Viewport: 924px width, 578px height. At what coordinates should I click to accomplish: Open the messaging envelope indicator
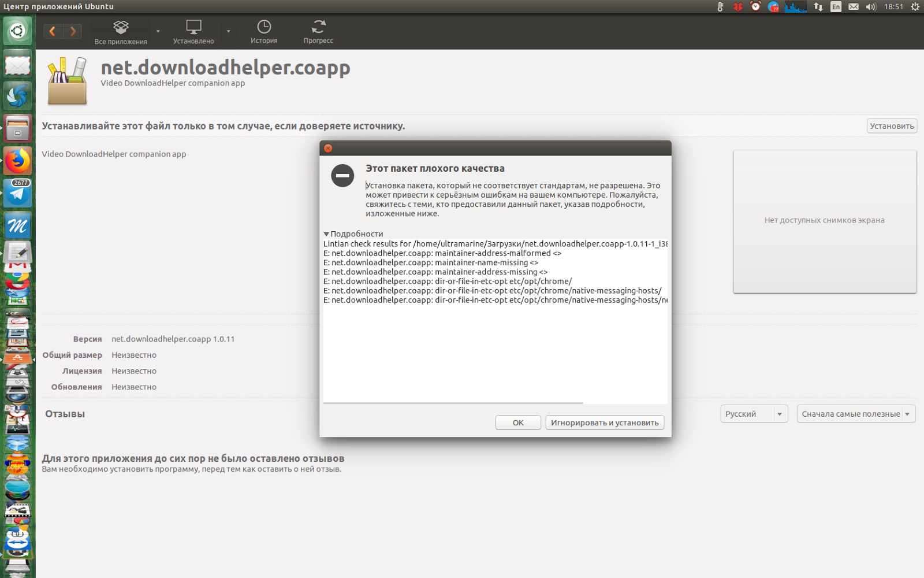pyautogui.click(x=854, y=7)
